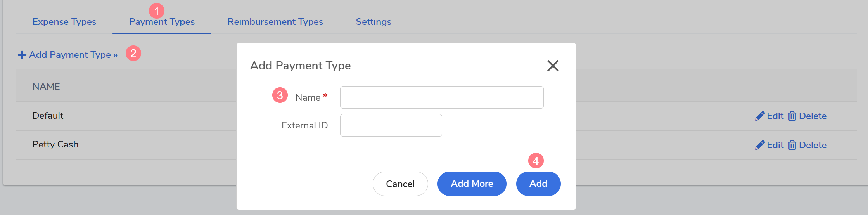The width and height of the screenshot is (868, 215).
Task: Close the Add Payment Type dialog
Action: [x=553, y=66]
